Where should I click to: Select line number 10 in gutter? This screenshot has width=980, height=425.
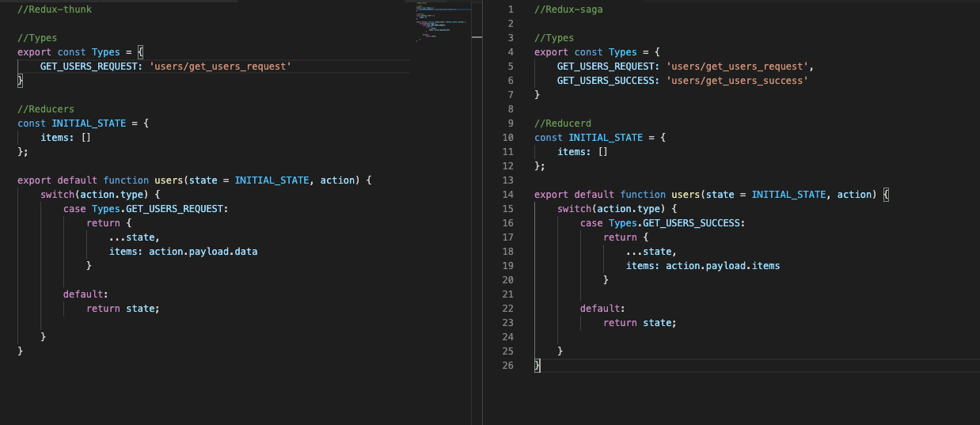(508, 138)
